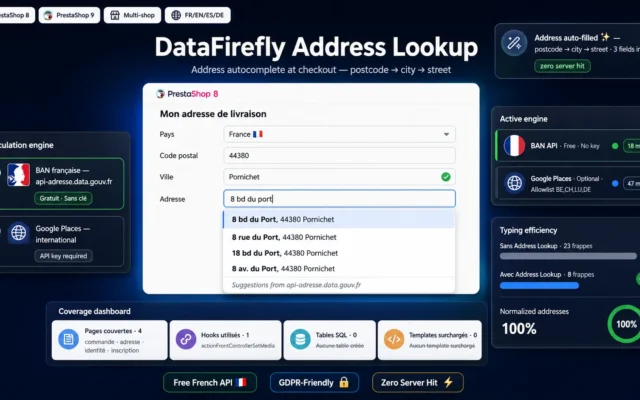Image resolution: width=640 pixels, height=400 pixels.
Task: Click the Tables SQL database icon
Action: [x=300, y=339]
